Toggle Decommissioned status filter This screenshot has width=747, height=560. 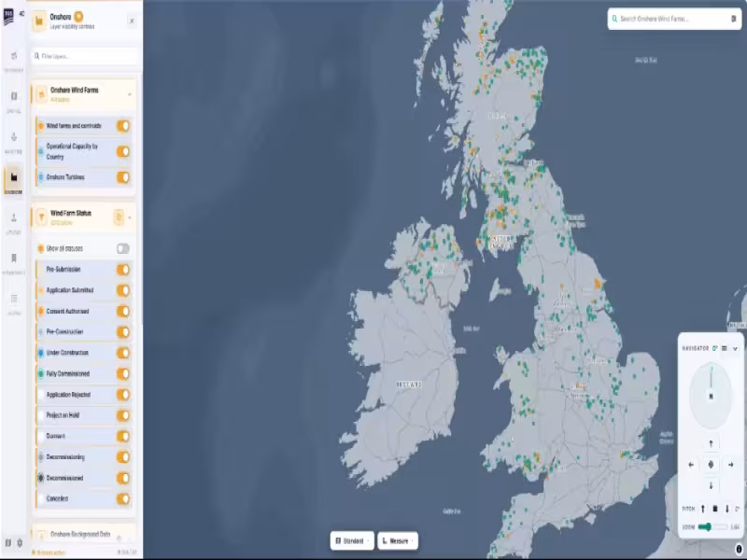point(123,478)
